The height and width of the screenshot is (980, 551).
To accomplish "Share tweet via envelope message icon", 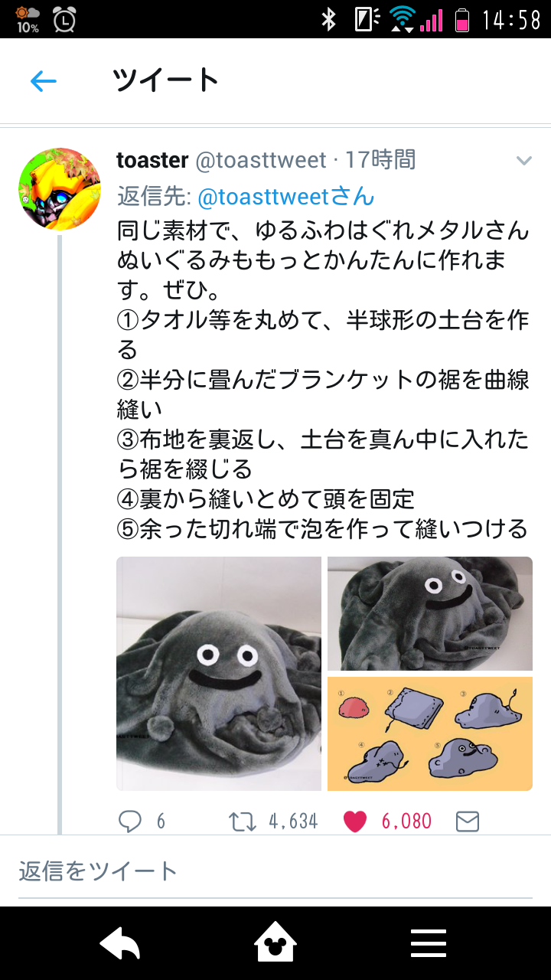I will (467, 822).
